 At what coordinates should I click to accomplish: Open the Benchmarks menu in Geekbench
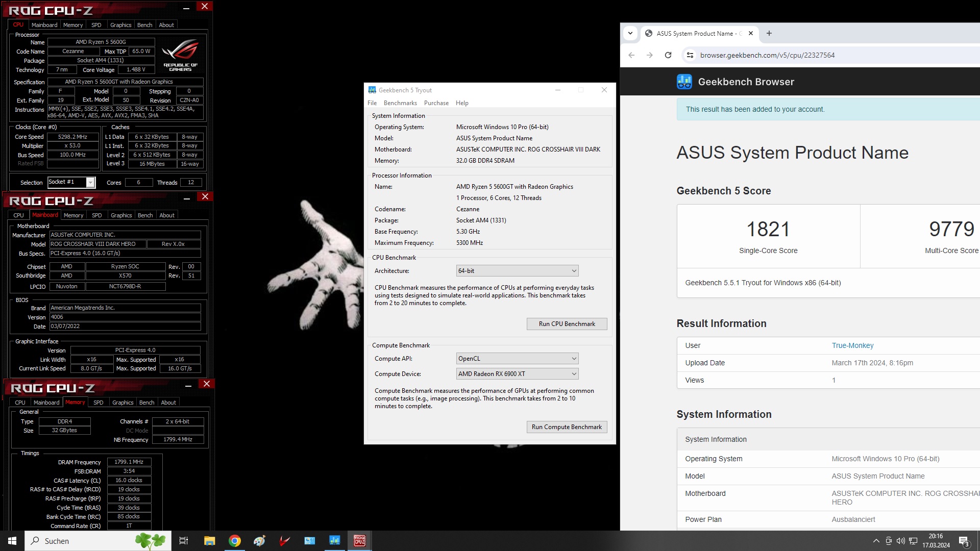(x=400, y=103)
